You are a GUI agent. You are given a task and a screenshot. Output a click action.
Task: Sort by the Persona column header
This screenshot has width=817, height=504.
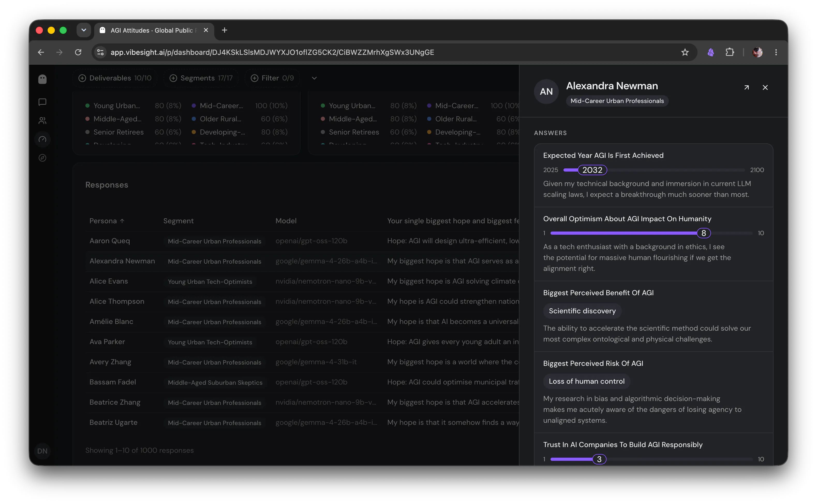[107, 221]
